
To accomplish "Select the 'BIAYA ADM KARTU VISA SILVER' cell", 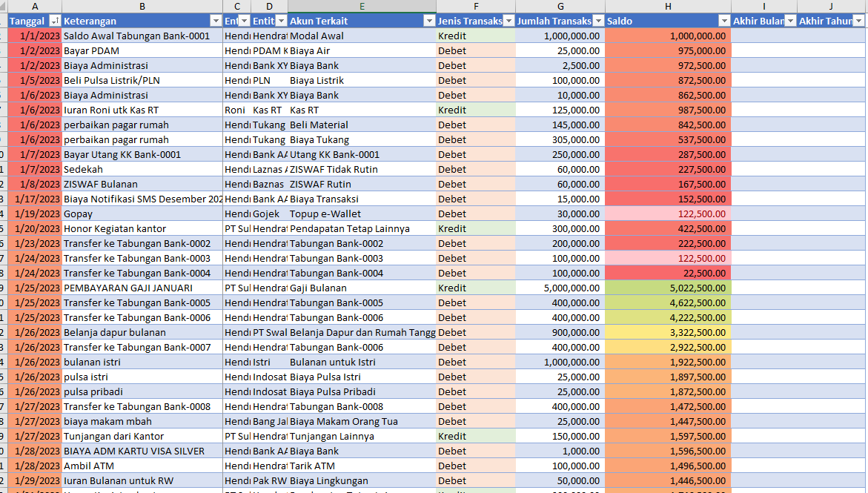I will tap(142, 451).
